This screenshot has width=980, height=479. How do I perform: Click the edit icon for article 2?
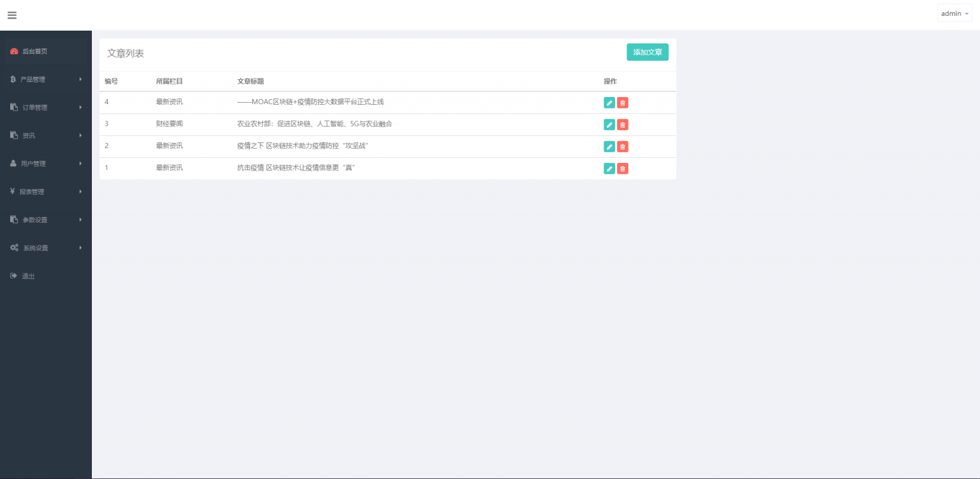tap(609, 147)
